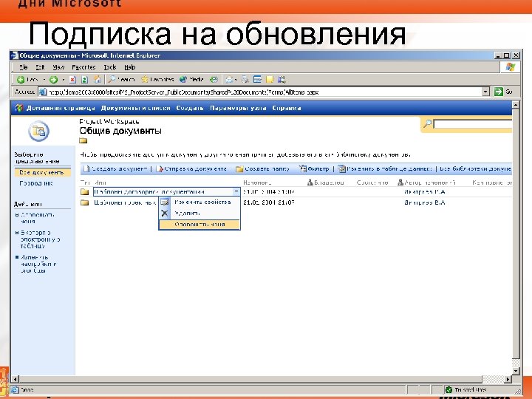Choose Оповещать меня in the context menu
The width and height of the screenshot is (532, 399).
(x=199, y=225)
